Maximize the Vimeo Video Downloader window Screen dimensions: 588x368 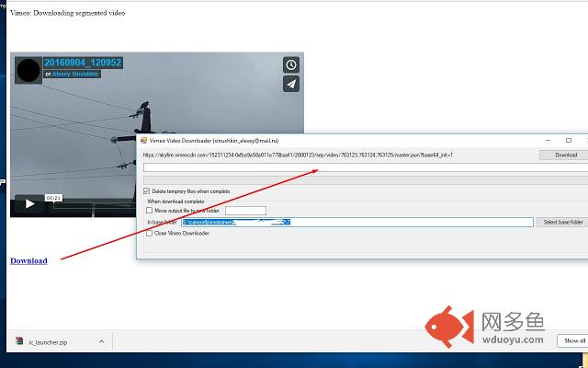click(x=569, y=141)
